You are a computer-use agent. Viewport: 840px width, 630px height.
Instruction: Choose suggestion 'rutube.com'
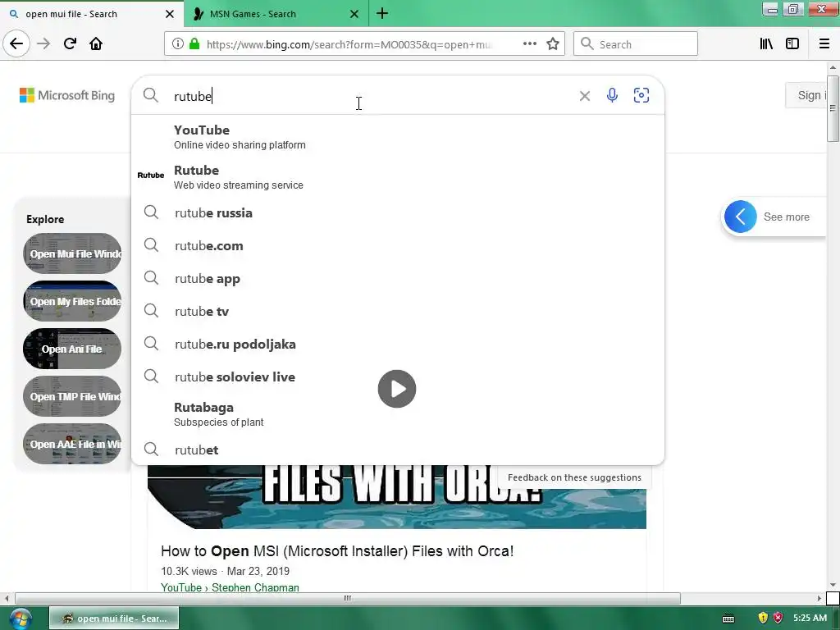(398, 245)
